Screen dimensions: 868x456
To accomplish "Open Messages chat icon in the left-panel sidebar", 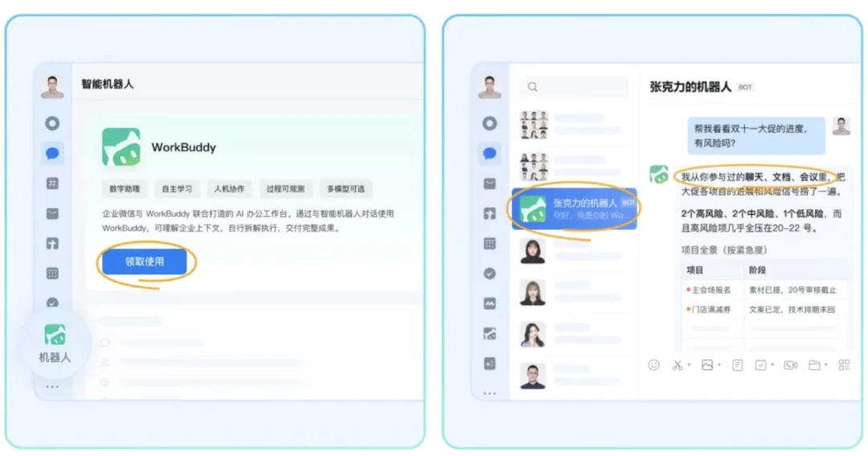I will tap(52, 154).
